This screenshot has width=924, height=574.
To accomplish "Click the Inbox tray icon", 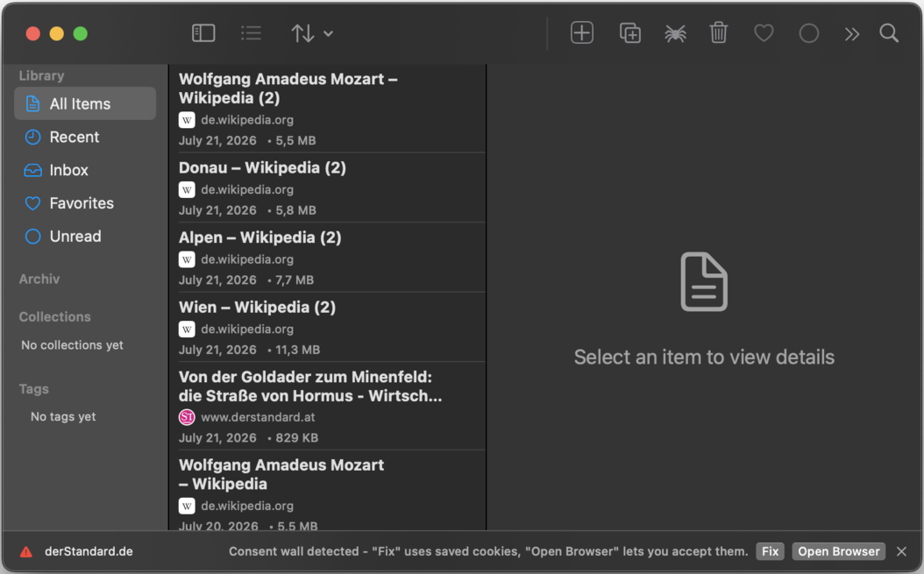I will [x=33, y=170].
